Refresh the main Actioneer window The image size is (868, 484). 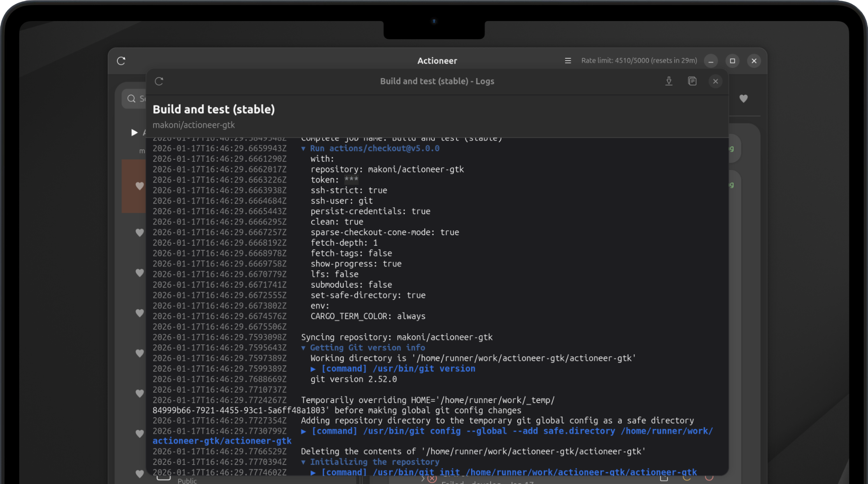pos(121,61)
